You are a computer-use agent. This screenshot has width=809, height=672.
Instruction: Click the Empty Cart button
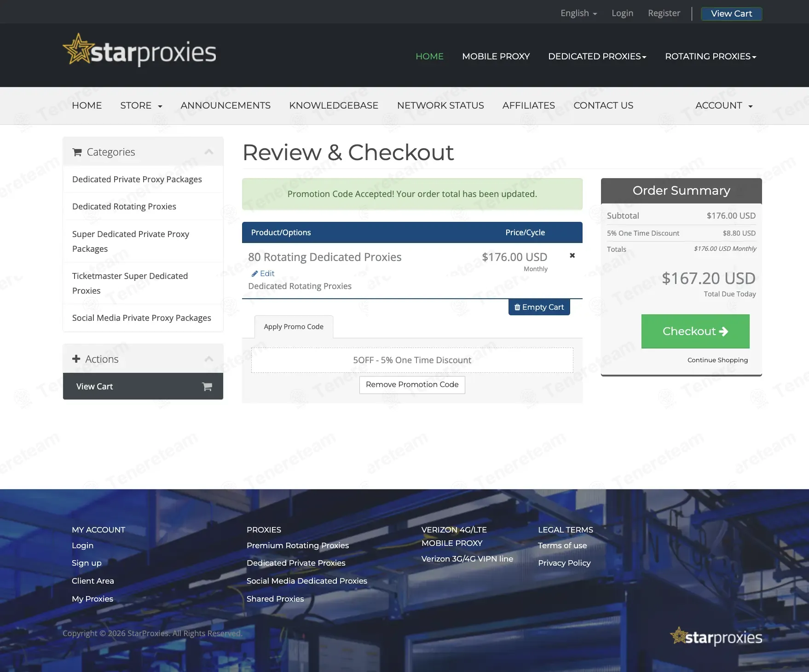[539, 307]
